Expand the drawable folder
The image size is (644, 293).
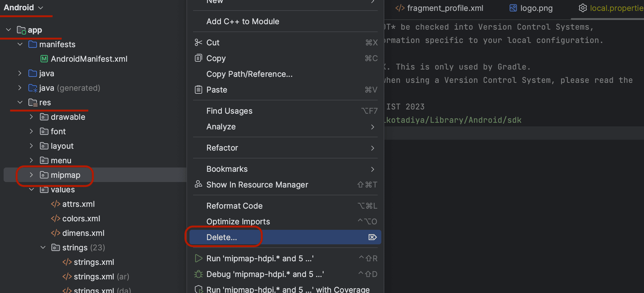(31, 117)
